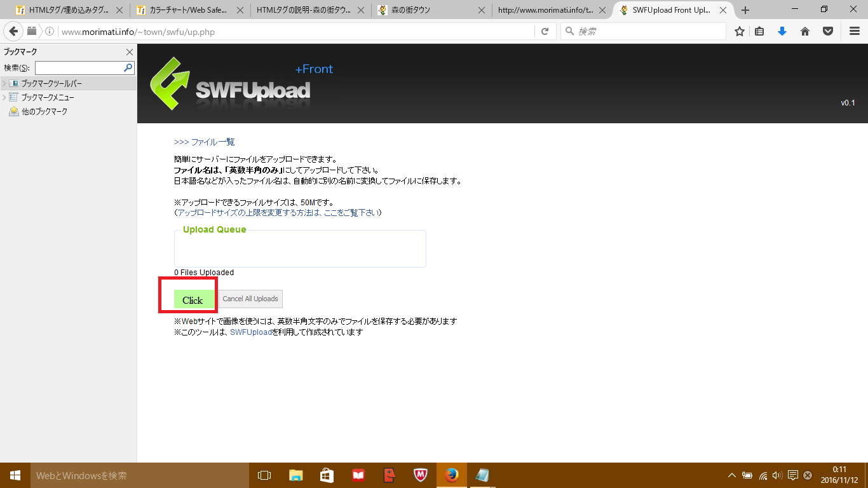
Task: Open the volume control in system tray
Action: pos(777,475)
